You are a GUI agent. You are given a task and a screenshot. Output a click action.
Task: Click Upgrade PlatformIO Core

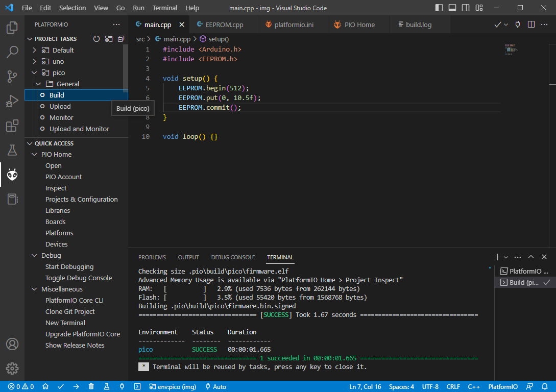pyautogui.click(x=83, y=334)
